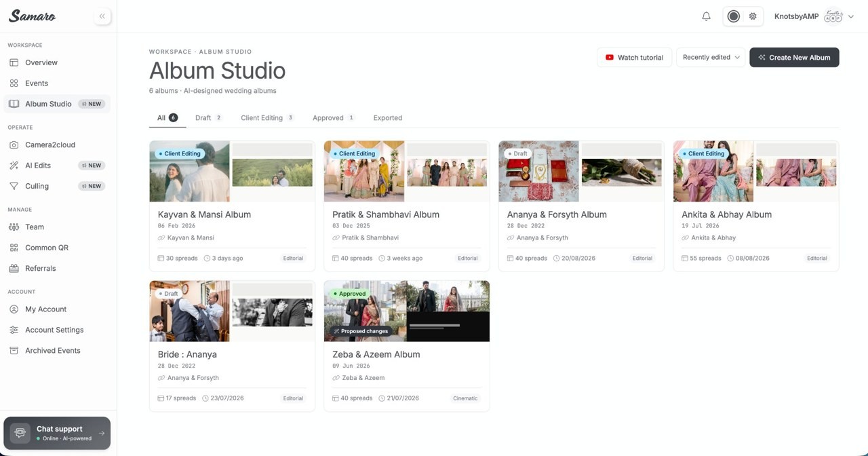Expand the KnotsbyAMP account menu chevron
This screenshot has height=456, width=868.
[851, 17]
